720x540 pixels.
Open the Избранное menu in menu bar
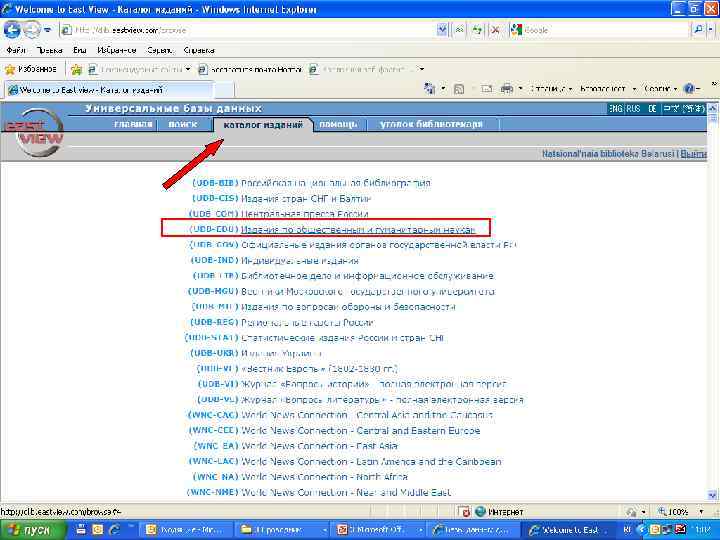click(117, 50)
